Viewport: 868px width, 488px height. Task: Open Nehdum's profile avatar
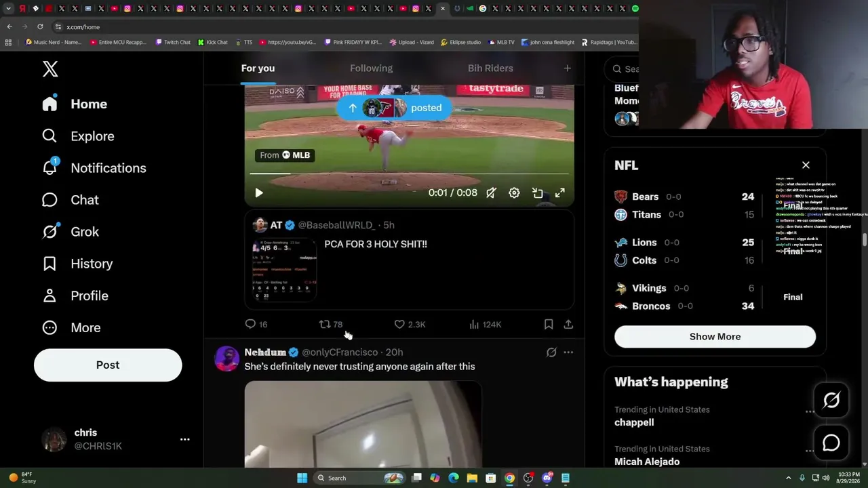[x=227, y=359]
